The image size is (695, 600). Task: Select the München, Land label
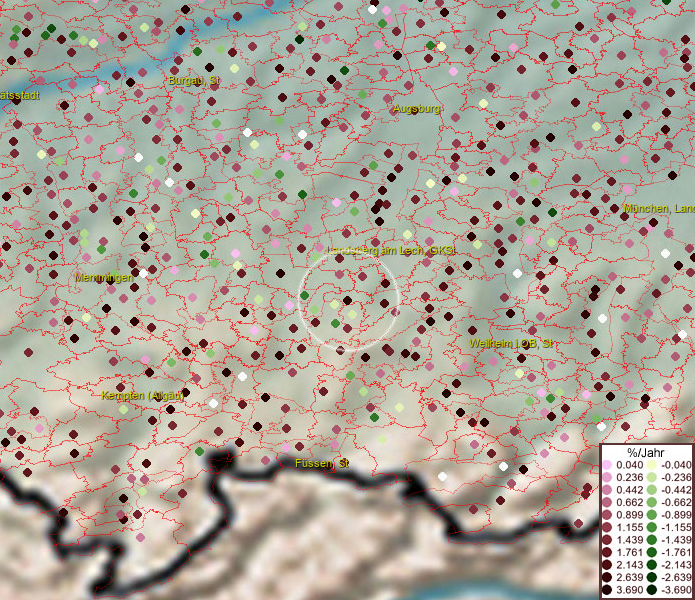(x=659, y=208)
